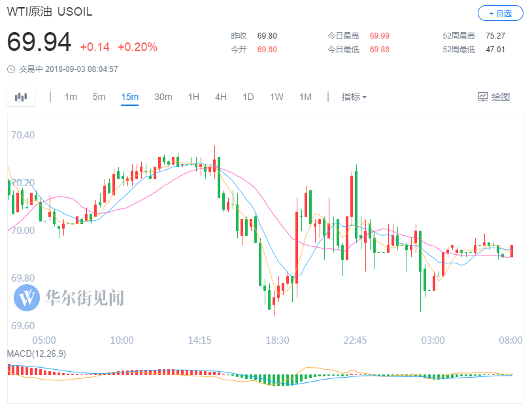The height and width of the screenshot is (411, 532).
Task: Switch to the 1D daily chart
Action: click(x=248, y=97)
